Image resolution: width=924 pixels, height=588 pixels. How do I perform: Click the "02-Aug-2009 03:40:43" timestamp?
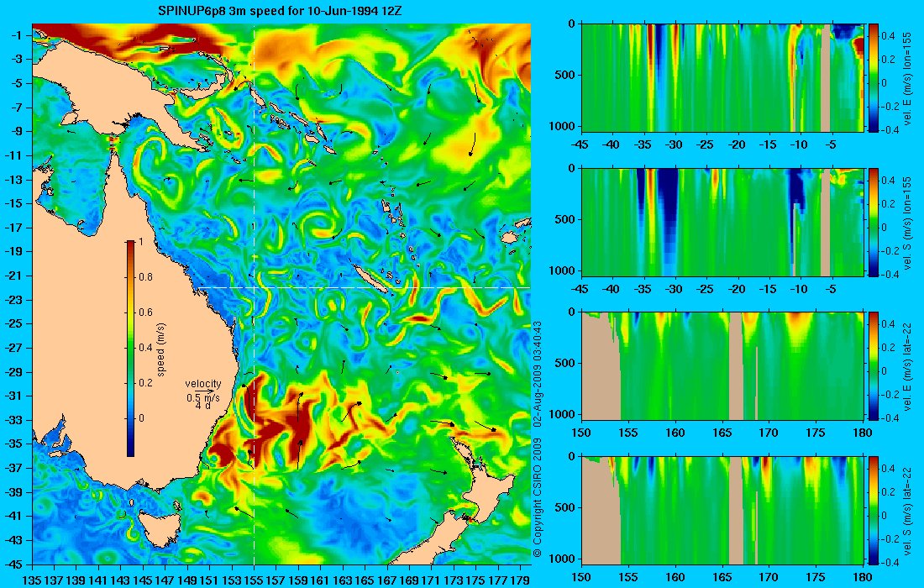point(537,374)
